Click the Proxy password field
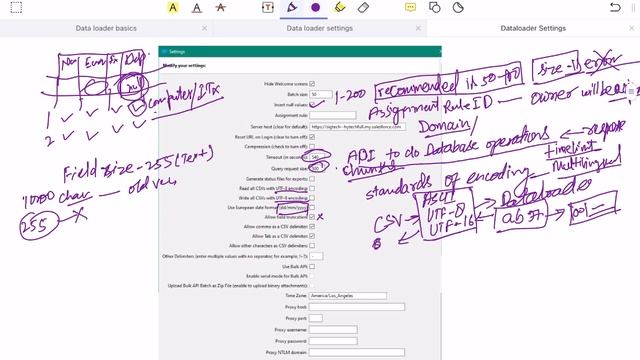The image size is (640, 360). 333,341
